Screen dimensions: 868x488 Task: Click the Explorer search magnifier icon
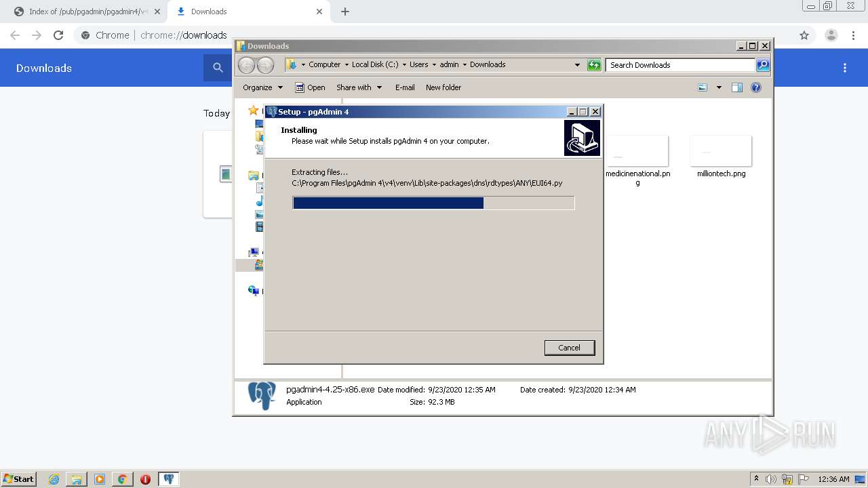763,65
